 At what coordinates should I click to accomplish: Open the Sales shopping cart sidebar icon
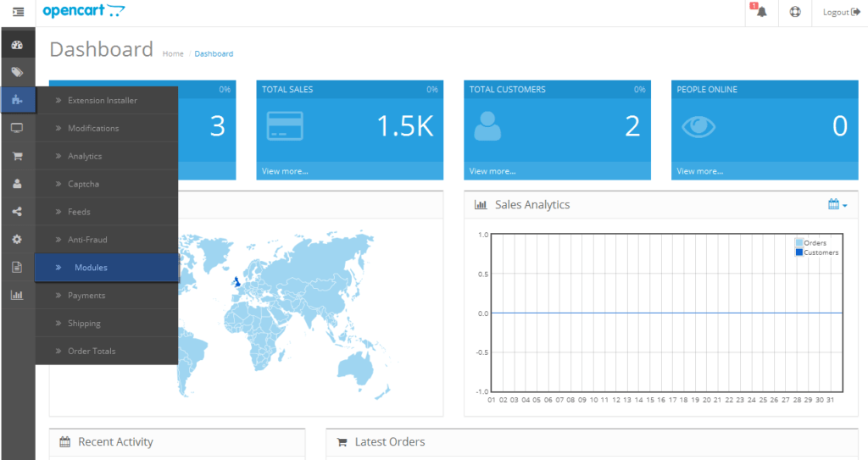(x=17, y=156)
